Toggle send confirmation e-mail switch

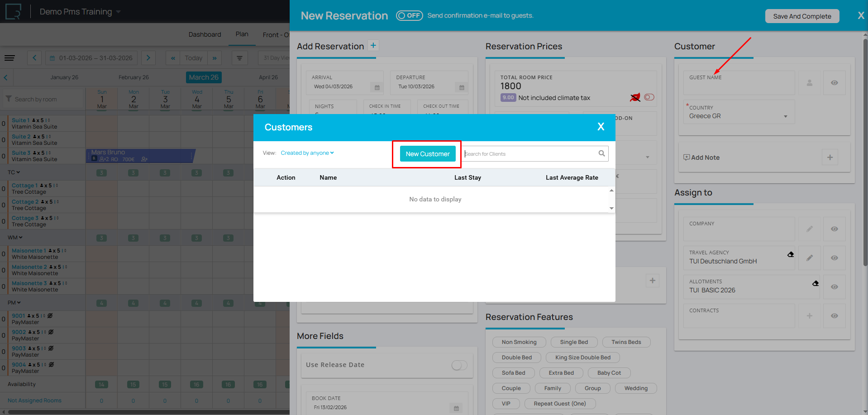(x=409, y=15)
